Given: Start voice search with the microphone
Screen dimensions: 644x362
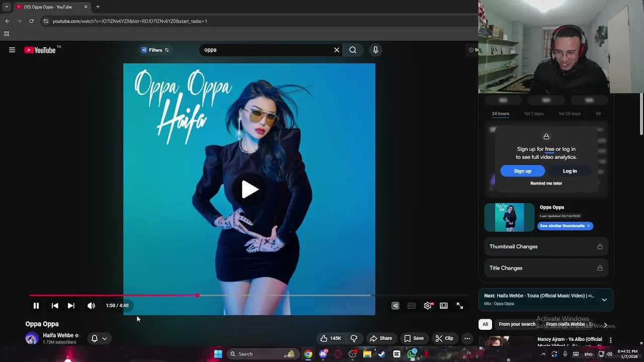Looking at the screenshot, I should point(375,50).
